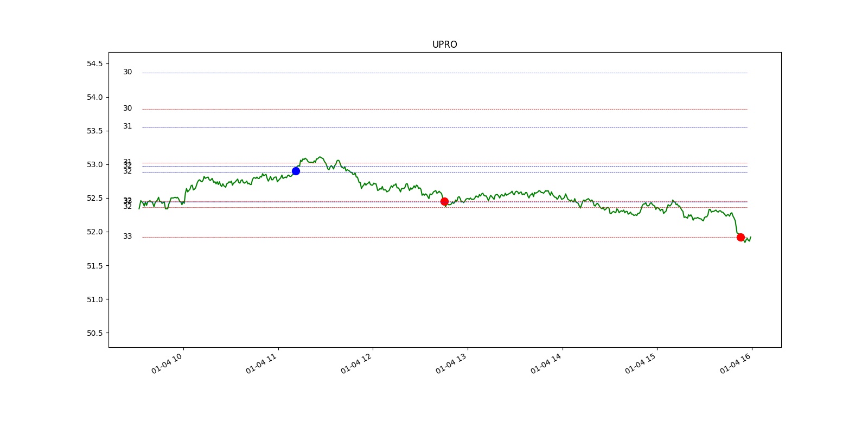This screenshot has width=868, height=434.
Task: Click the topmost blue line label 30
Action: click(127, 72)
